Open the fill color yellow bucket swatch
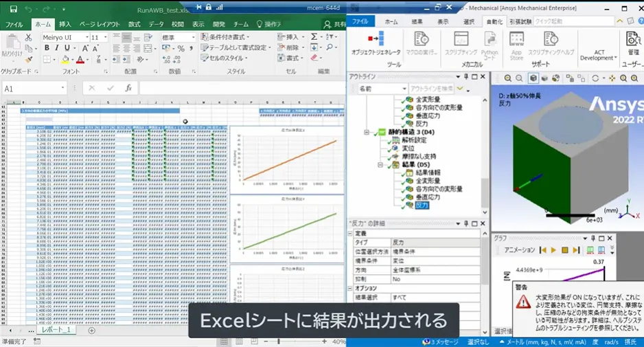 click(x=65, y=60)
